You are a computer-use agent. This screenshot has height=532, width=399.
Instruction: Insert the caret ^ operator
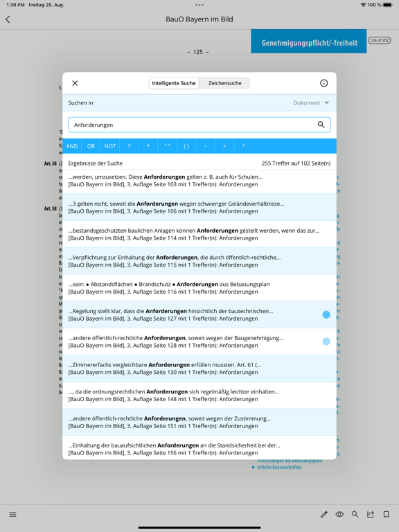(x=243, y=146)
